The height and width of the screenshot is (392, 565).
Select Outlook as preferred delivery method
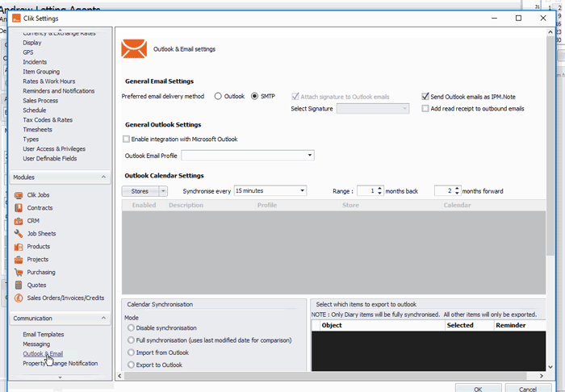click(218, 97)
